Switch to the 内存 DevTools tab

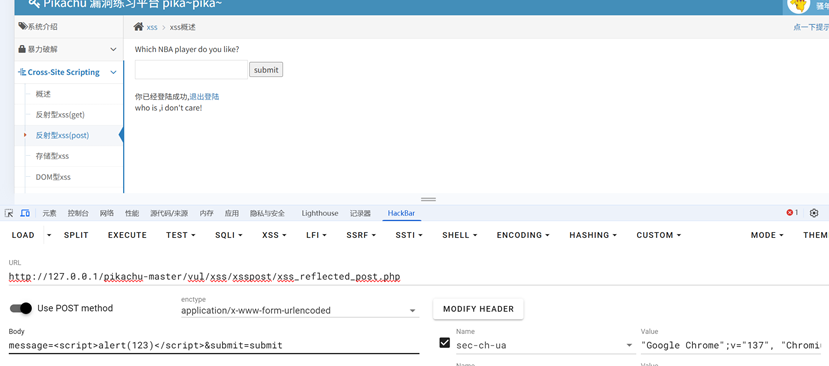206,213
